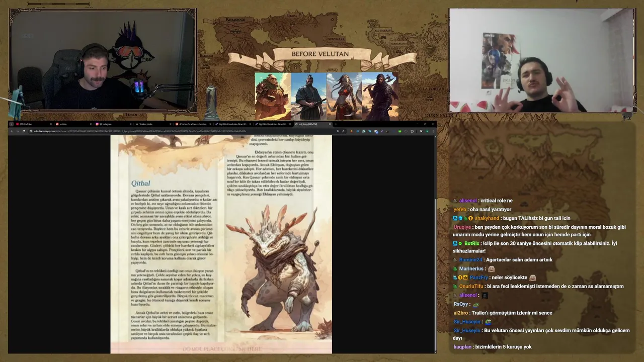This screenshot has height=362, width=644.
Task: Click username al2bro in chat
Action: click(461, 313)
